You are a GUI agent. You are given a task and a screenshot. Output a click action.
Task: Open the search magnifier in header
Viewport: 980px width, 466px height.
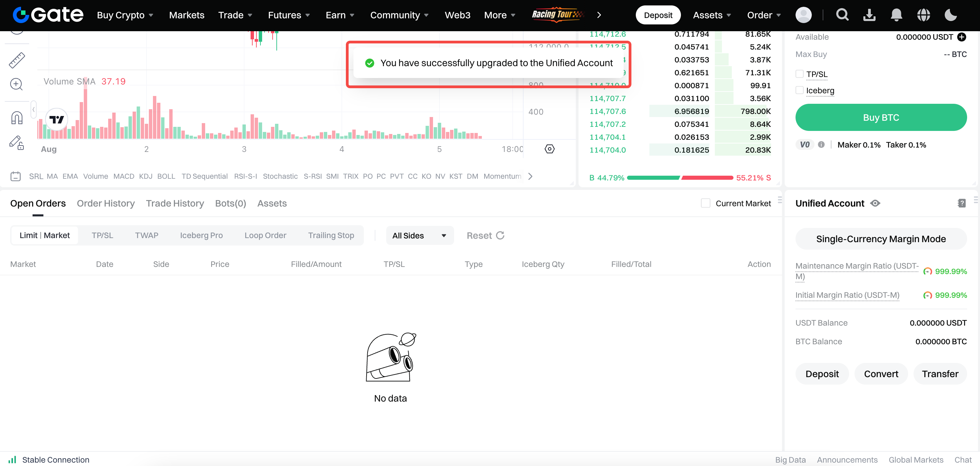(842, 15)
